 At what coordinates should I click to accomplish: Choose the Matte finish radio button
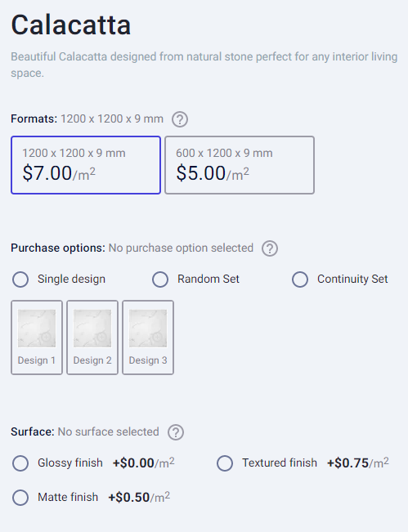point(20,498)
